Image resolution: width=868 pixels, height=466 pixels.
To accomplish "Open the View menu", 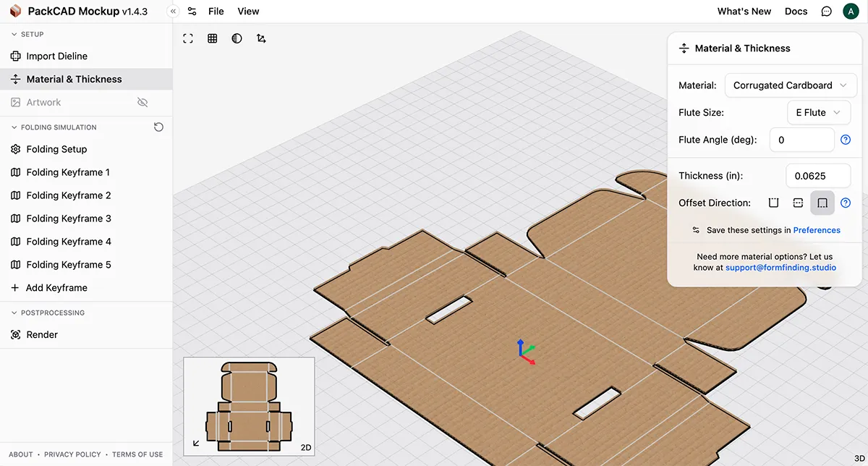I will [x=248, y=12].
